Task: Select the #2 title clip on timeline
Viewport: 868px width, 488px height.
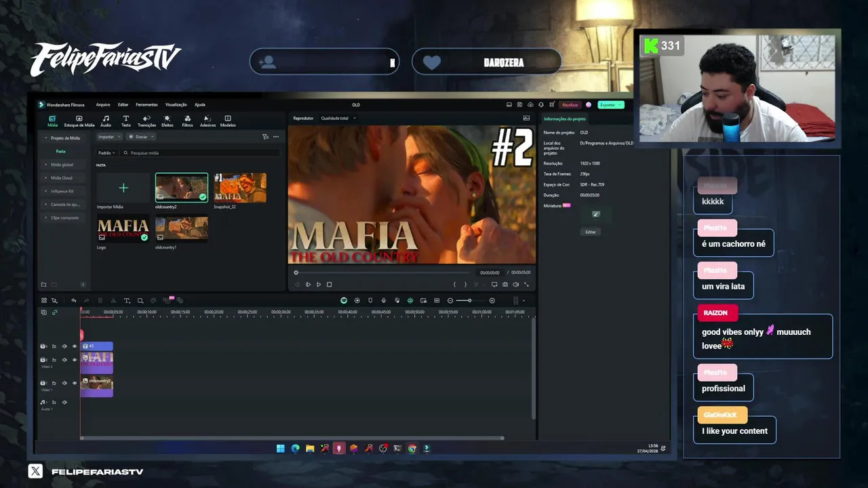Action: point(97,346)
